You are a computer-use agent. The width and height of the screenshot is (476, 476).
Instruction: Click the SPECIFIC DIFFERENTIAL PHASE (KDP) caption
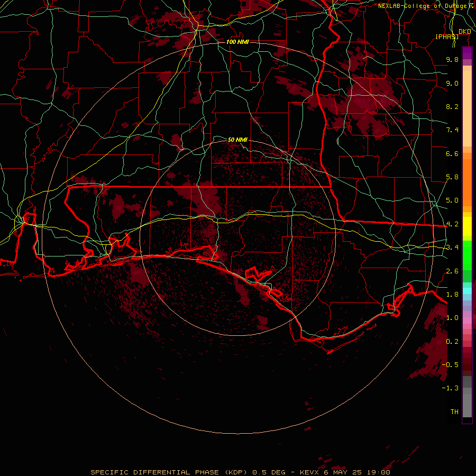click(170, 472)
